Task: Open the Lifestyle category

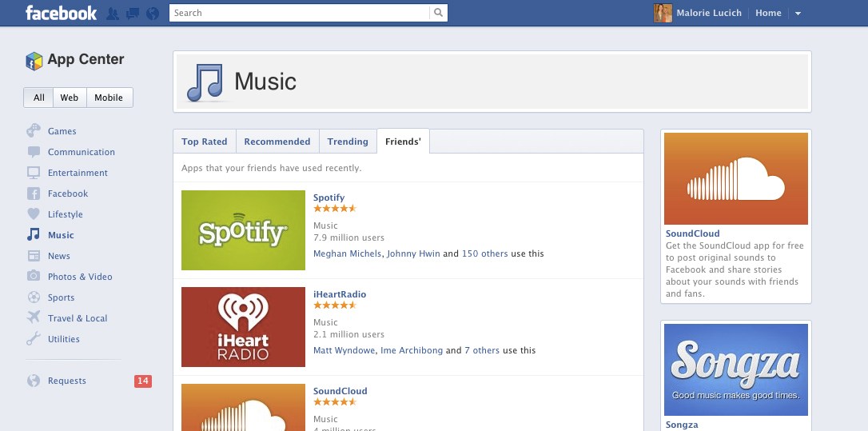Action: (x=66, y=214)
